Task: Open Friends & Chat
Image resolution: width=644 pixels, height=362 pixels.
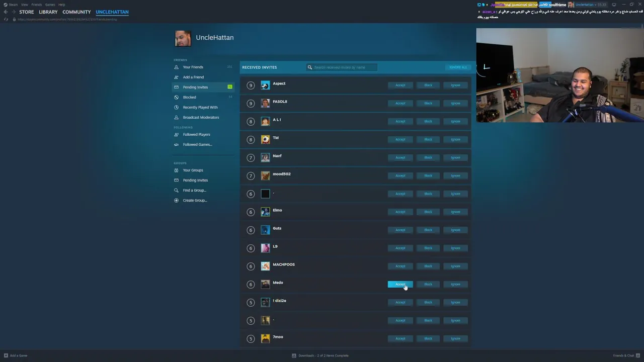Action: (626, 355)
